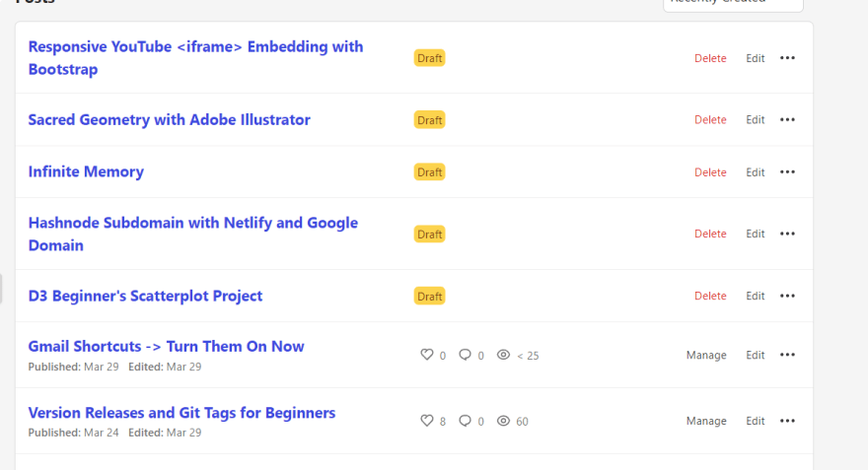Click comment icon on Version Releases post

tap(465, 421)
